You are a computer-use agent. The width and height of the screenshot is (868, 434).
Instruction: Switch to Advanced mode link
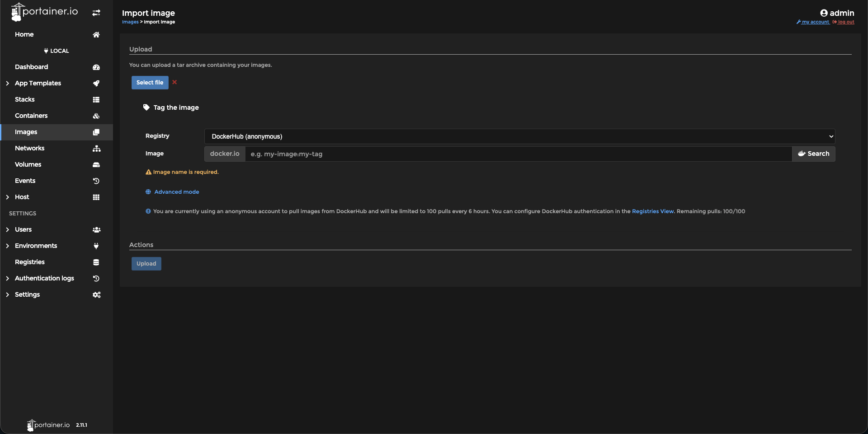[x=177, y=192]
